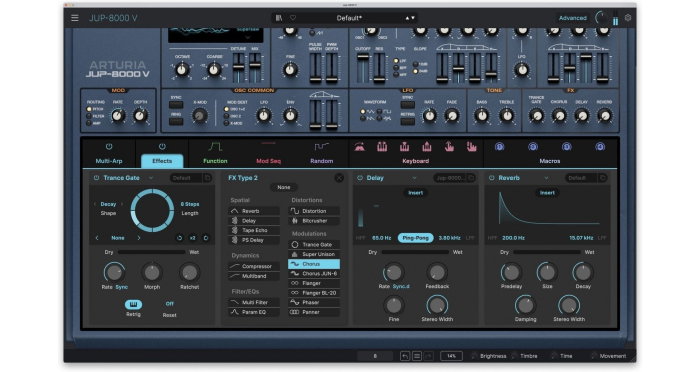This screenshot has height=372, width=700.
Task: Toggle the Ping-Pong delay mode
Action: coord(415,238)
